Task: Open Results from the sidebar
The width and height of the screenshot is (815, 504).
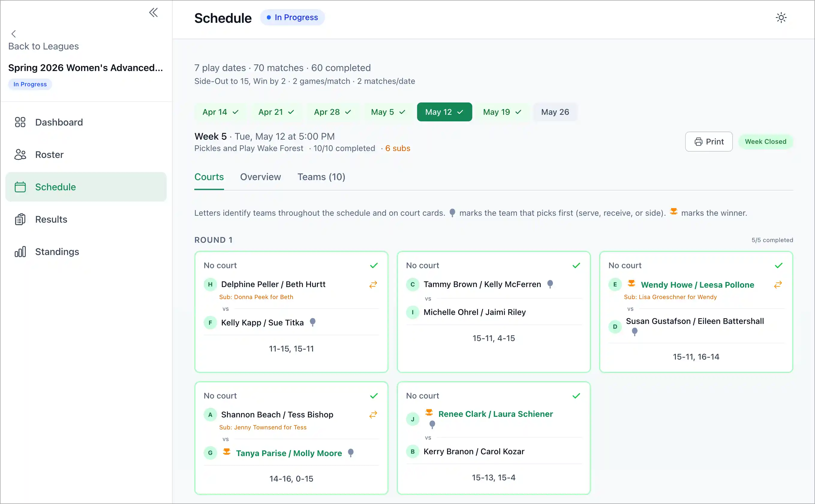Action: click(x=86, y=219)
